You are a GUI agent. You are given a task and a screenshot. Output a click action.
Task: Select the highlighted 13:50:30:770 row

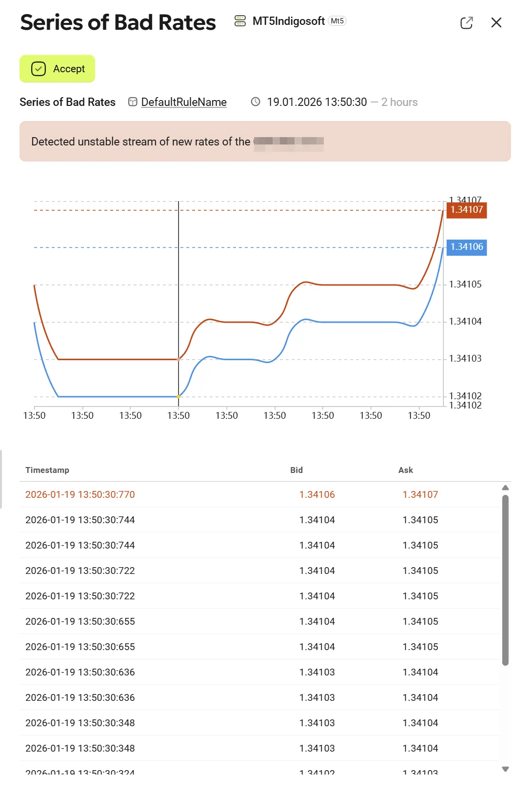80,494
